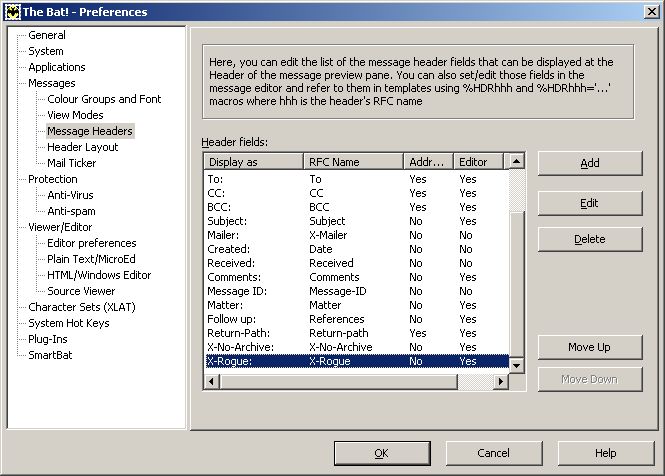Image resolution: width=665 pixels, height=476 pixels.
Task: Open Plain Text/MicroEd settings
Action: 91,259
